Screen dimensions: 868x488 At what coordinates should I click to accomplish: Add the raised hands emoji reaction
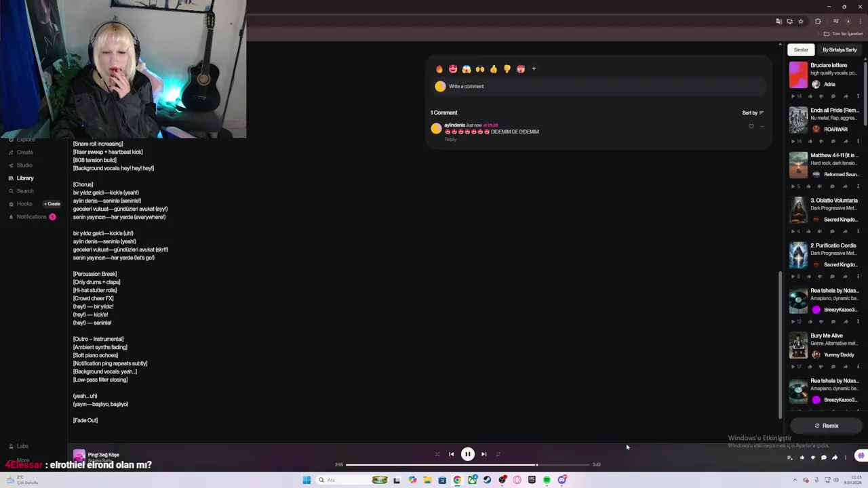coord(480,69)
